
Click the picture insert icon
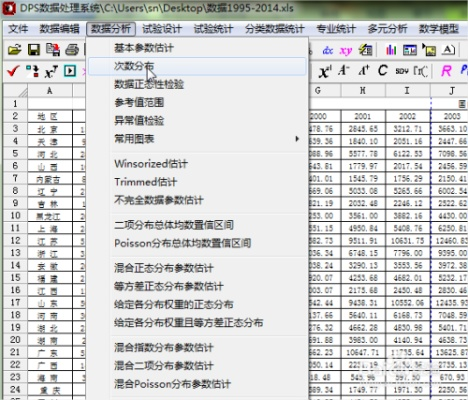pyautogui.click(x=429, y=50)
